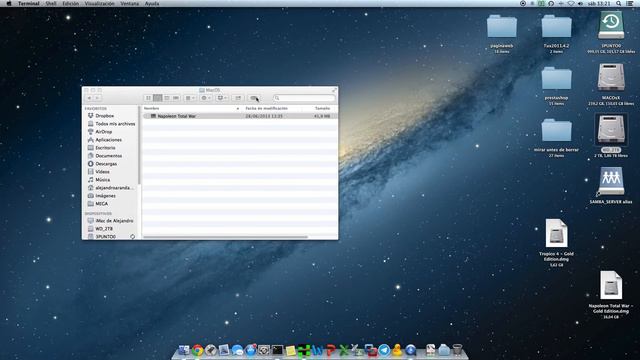Select the mirar antes de borrar folder
This screenshot has width=640, height=360.
click(556, 130)
